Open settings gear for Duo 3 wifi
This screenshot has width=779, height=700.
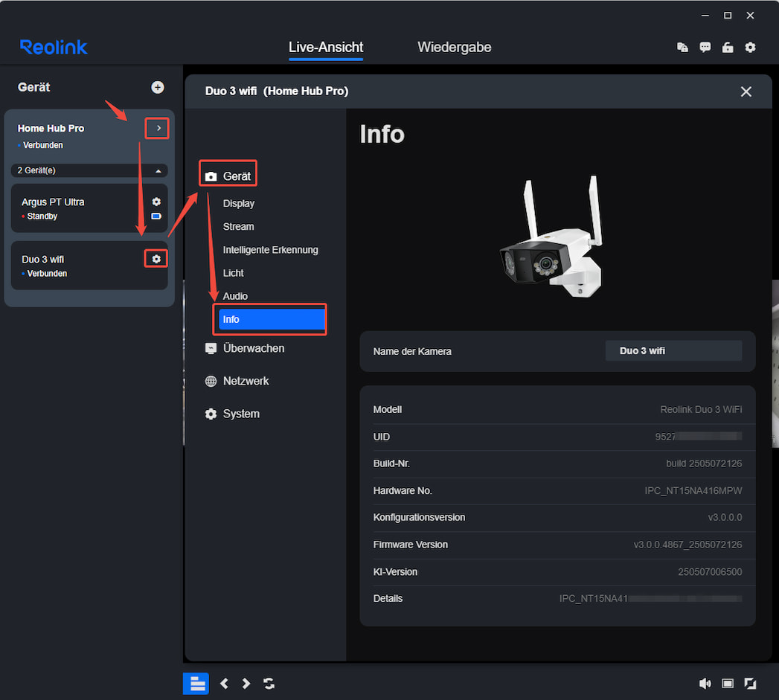pos(156,259)
